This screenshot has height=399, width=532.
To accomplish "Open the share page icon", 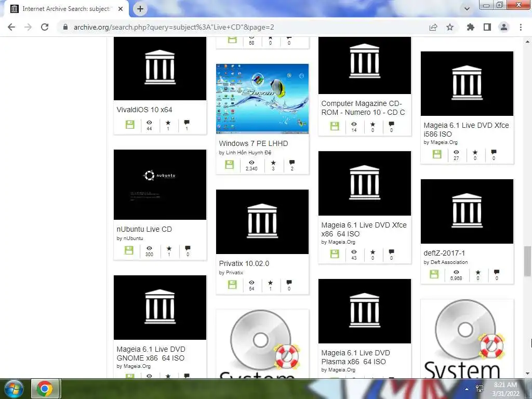I will click(x=433, y=27).
